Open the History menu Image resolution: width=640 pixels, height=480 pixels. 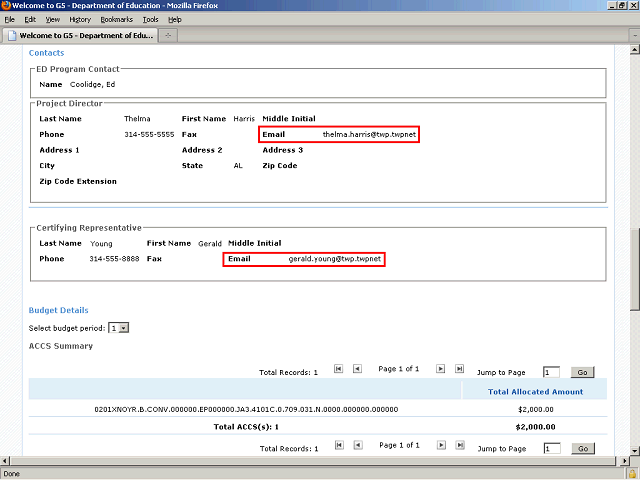(x=80, y=19)
